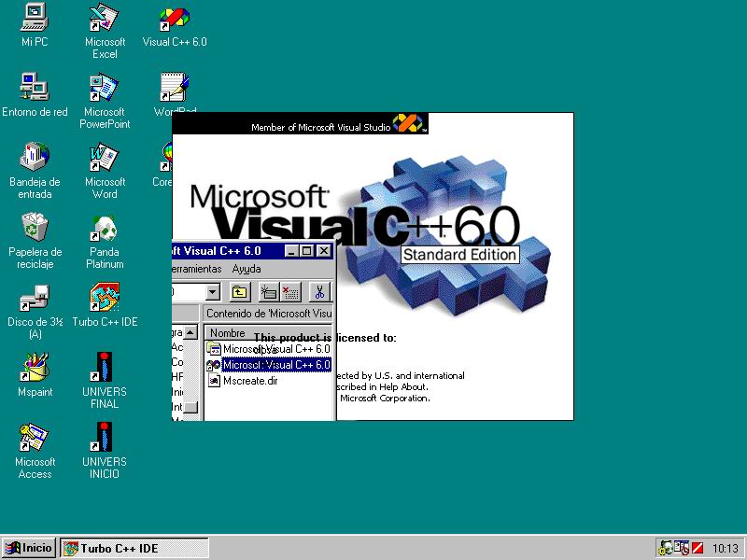Switch to Turbo C++ IDE taskbar button

134,548
